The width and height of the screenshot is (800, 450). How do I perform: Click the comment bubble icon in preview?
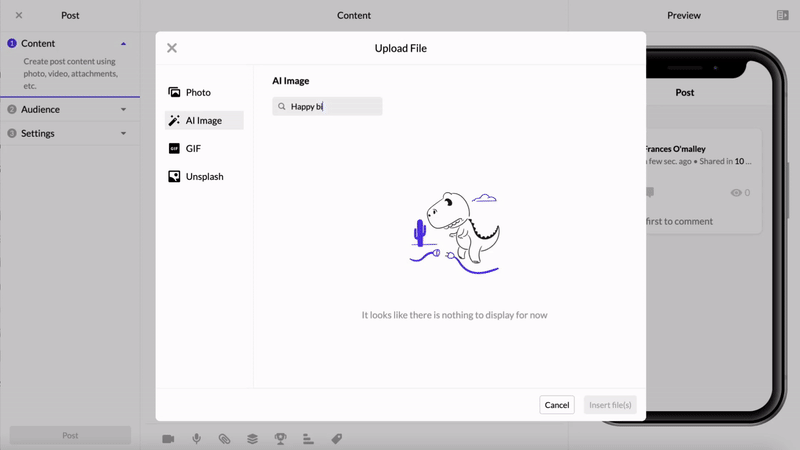[649, 193]
